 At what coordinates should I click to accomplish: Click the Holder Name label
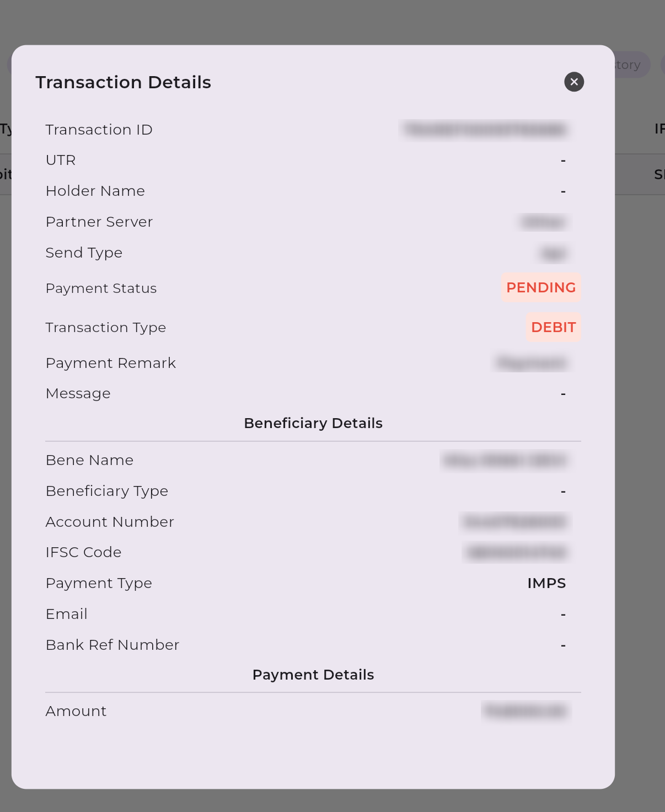tap(95, 191)
